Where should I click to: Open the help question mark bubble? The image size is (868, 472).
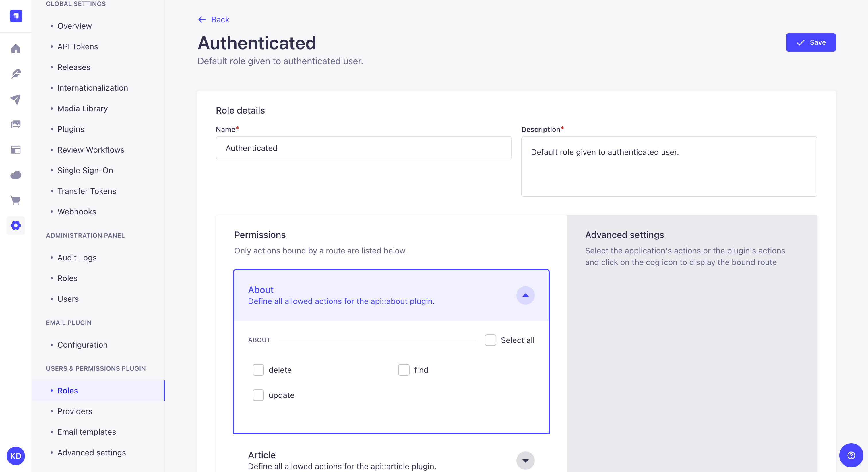pyautogui.click(x=851, y=455)
